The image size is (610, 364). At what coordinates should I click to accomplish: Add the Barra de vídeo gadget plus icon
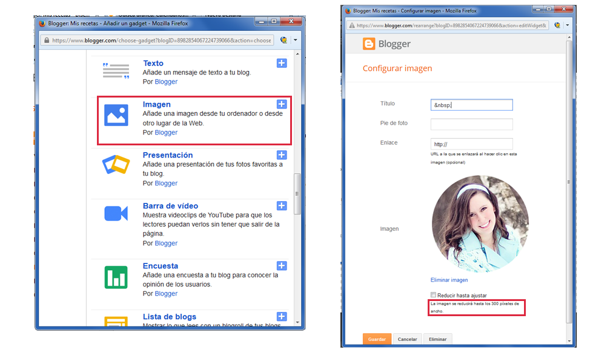282,206
